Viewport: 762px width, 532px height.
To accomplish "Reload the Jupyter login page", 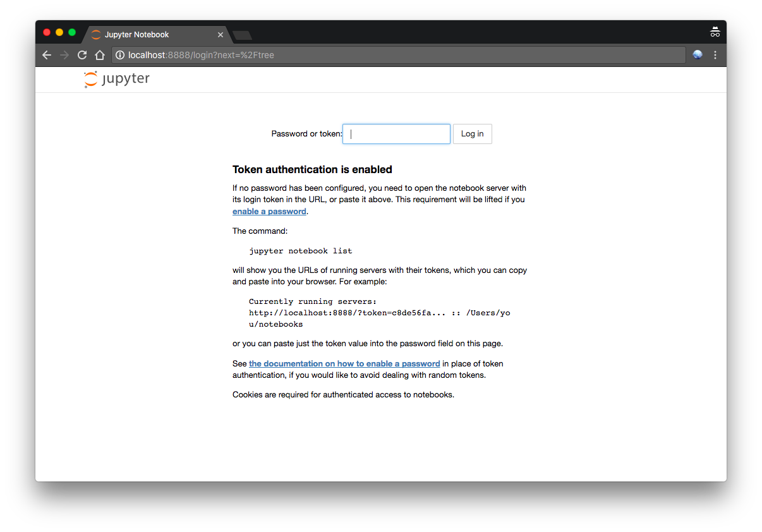I will pos(82,55).
